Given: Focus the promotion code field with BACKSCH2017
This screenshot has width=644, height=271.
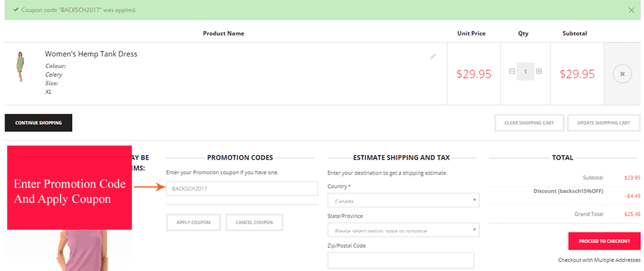Looking at the screenshot, I should tap(241, 189).
